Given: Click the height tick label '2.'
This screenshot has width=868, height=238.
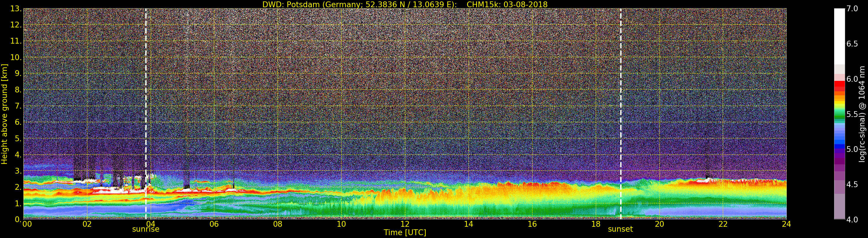Looking at the screenshot, I should coord(18,187).
